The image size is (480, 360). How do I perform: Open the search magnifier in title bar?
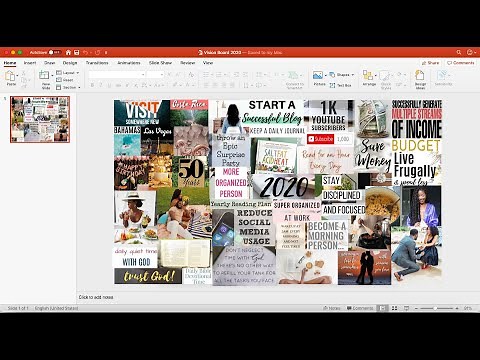(459, 52)
